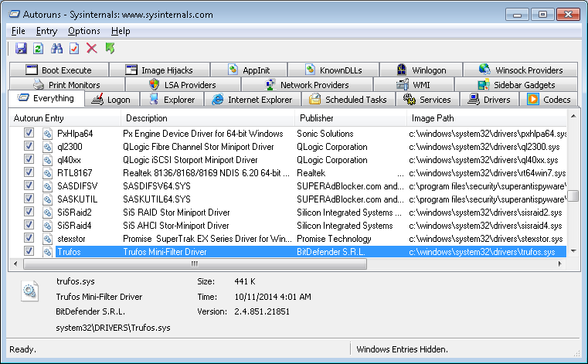Open the Entry menu
The width and height of the screenshot is (588, 364).
point(46,31)
